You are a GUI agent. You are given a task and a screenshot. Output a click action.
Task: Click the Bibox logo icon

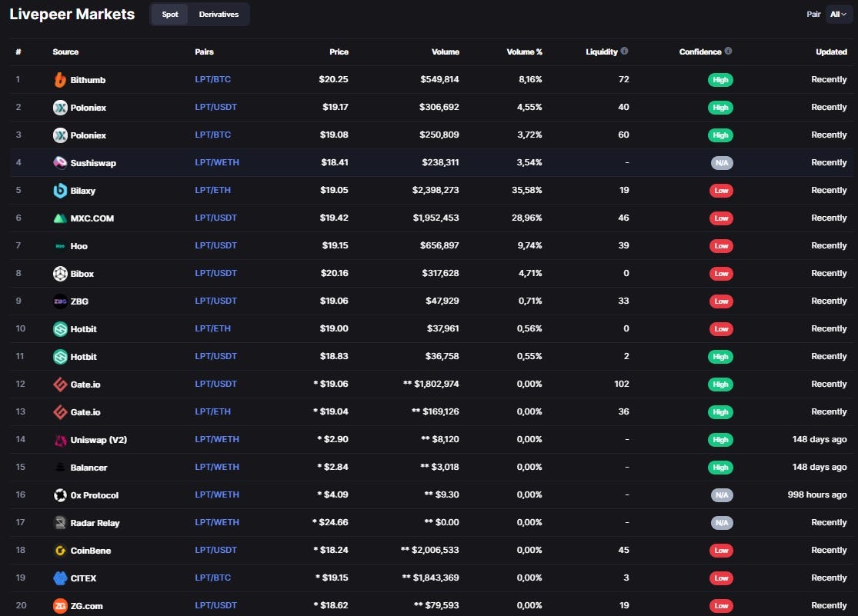(x=60, y=274)
